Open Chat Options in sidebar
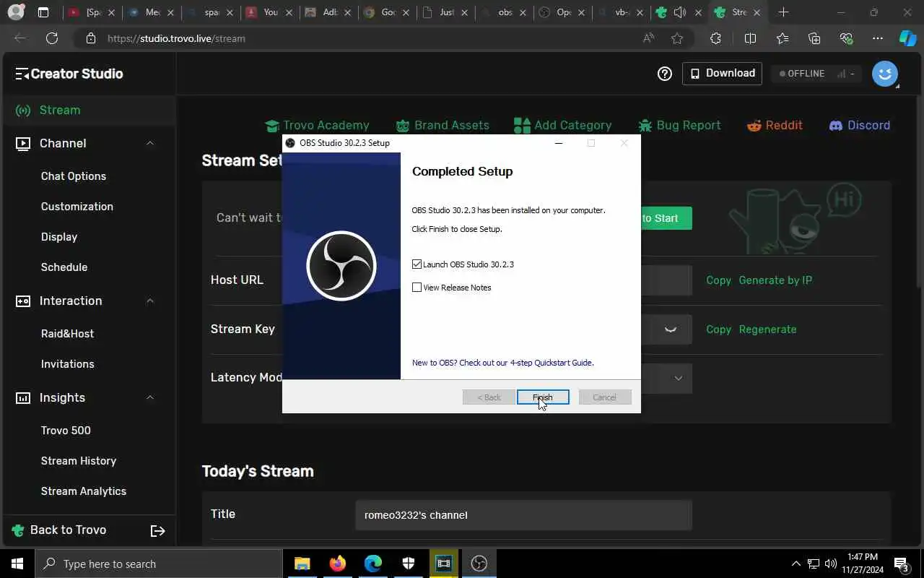 tap(74, 176)
